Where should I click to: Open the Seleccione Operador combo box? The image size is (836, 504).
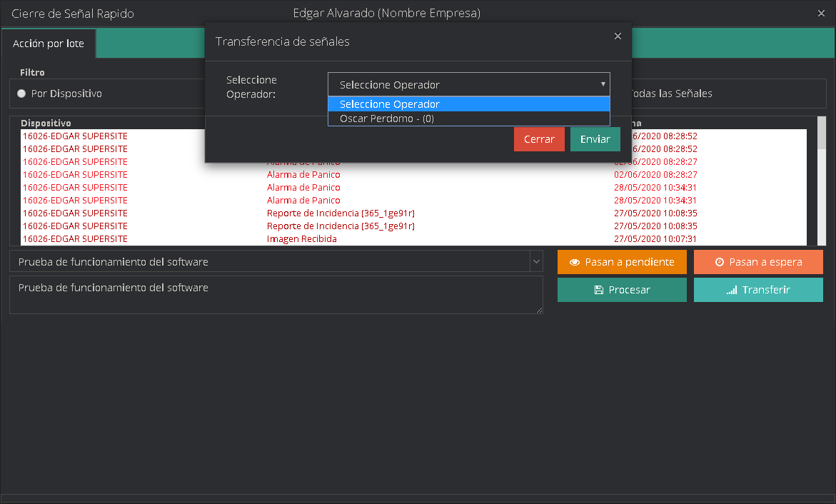(x=468, y=84)
